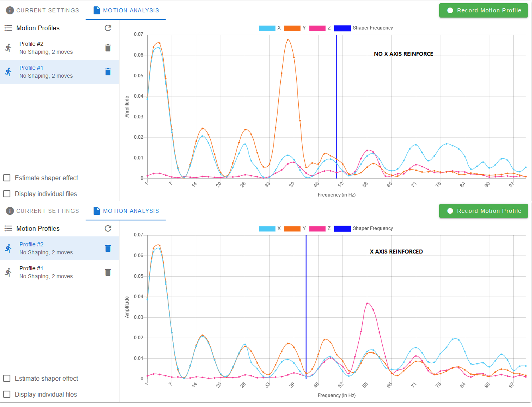Toggle the X series swatch in the bottom chart legend
The image size is (532, 407).
267,228
